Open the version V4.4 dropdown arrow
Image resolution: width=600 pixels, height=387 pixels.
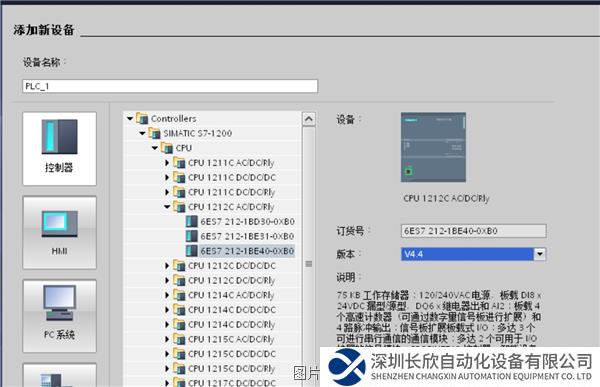click(540, 254)
